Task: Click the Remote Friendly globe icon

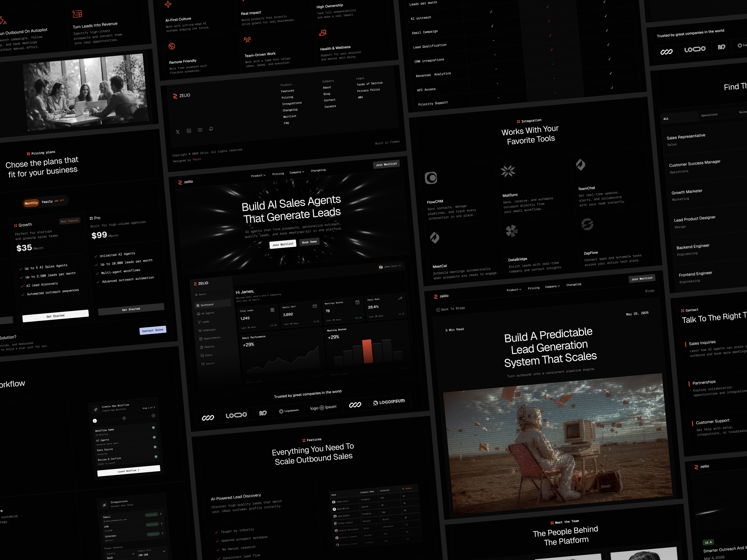Action: click(172, 46)
